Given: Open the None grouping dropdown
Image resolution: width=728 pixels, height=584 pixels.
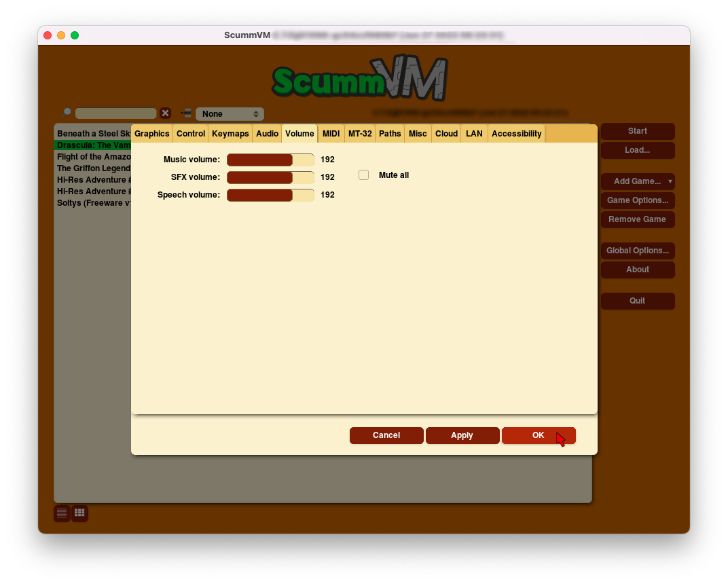Looking at the screenshot, I should coord(230,114).
